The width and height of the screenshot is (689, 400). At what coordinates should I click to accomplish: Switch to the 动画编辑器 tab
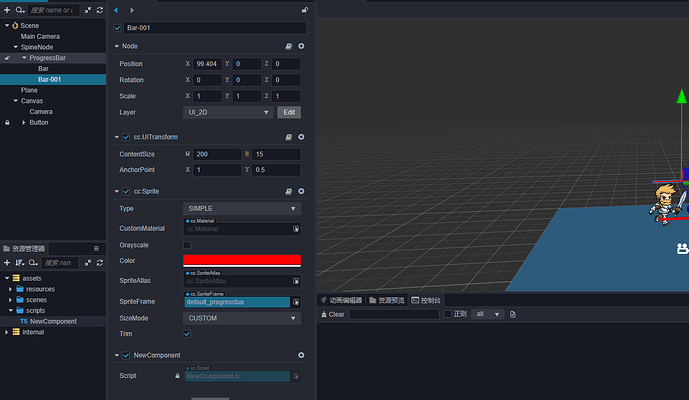(341, 300)
